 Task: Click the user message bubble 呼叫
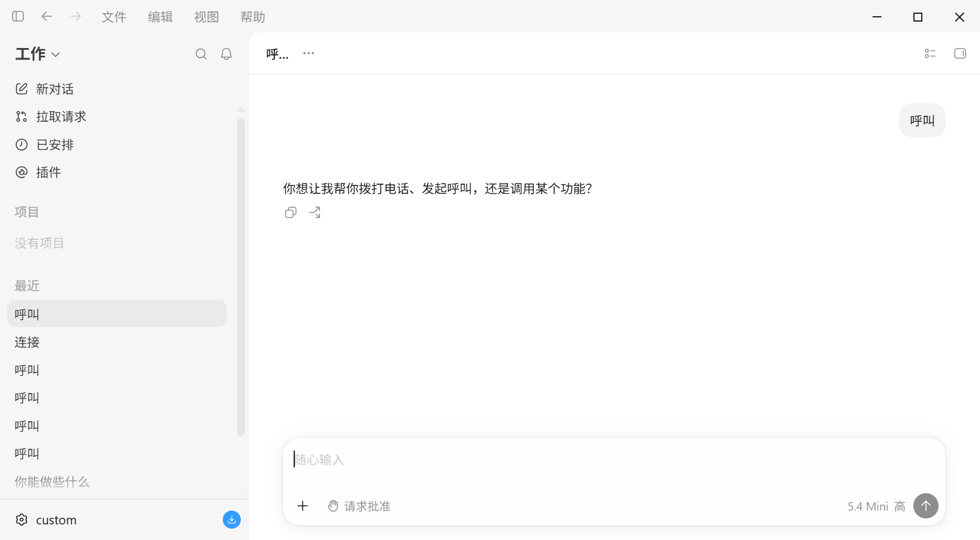[922, 121]
